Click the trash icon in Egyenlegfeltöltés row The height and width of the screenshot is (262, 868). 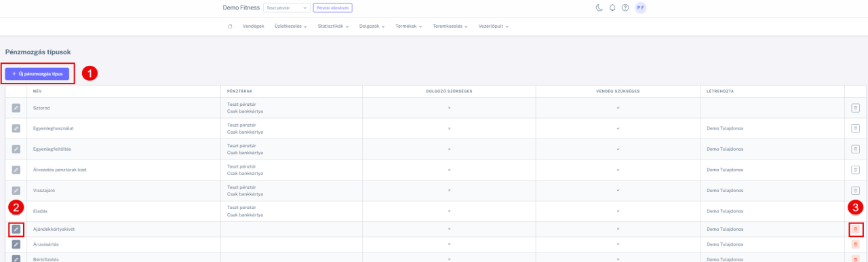pyautogui.click(x=855, y=149)
